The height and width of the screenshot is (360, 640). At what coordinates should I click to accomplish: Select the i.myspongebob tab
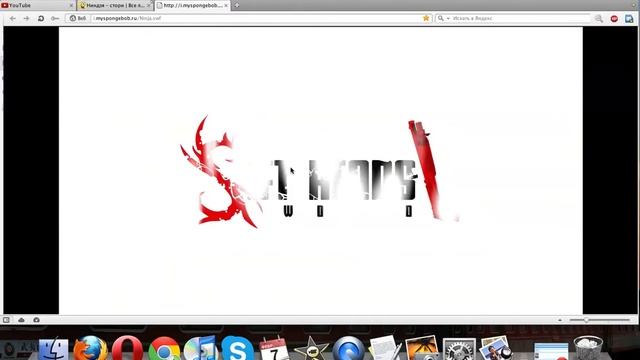(x=192, y=5)
